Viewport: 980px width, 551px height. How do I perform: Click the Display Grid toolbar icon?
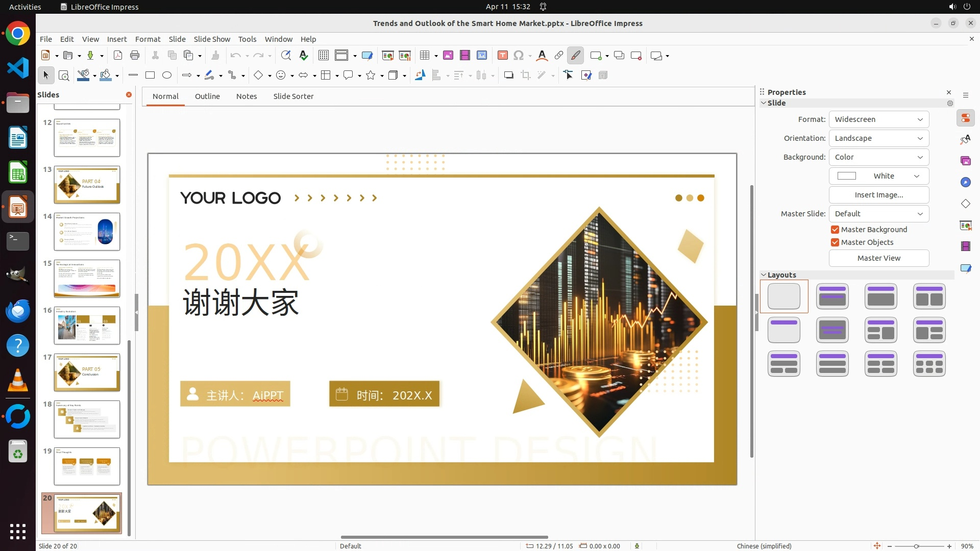[x=323, y=56]
